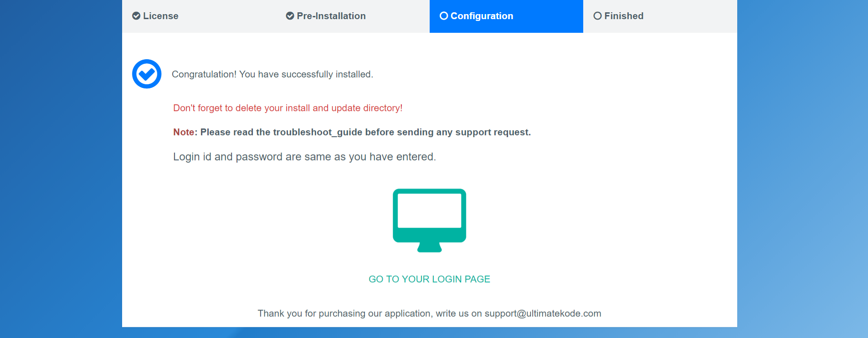The width and height of the screenshot is (868, 338).
Task: Select the red delete install directory warning
Action: click(x=288, y=108)
